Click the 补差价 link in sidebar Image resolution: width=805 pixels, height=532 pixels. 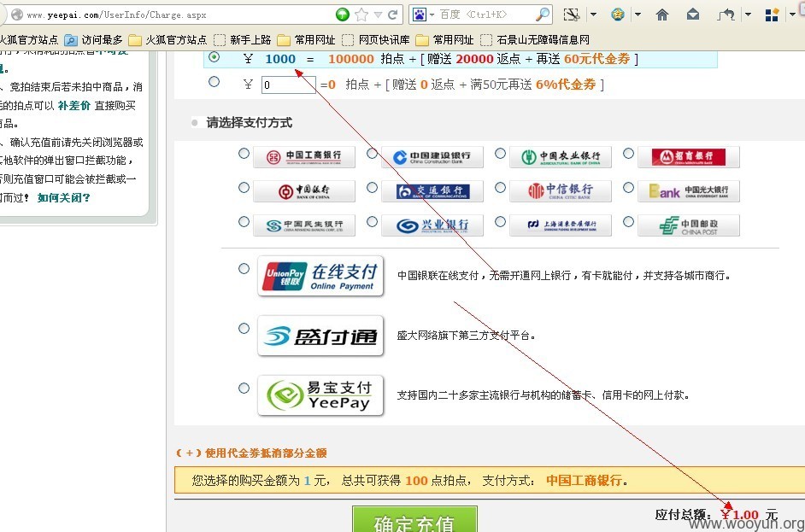coord(74,106)
